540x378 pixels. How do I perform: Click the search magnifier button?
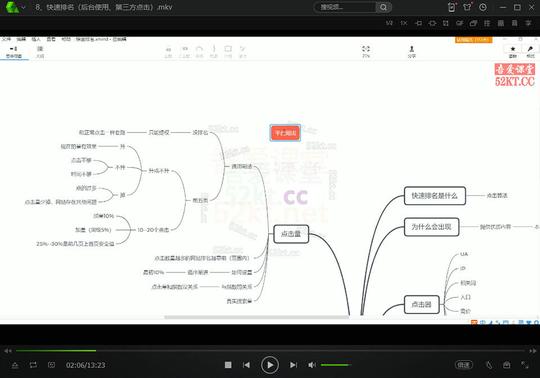(383, 7)
